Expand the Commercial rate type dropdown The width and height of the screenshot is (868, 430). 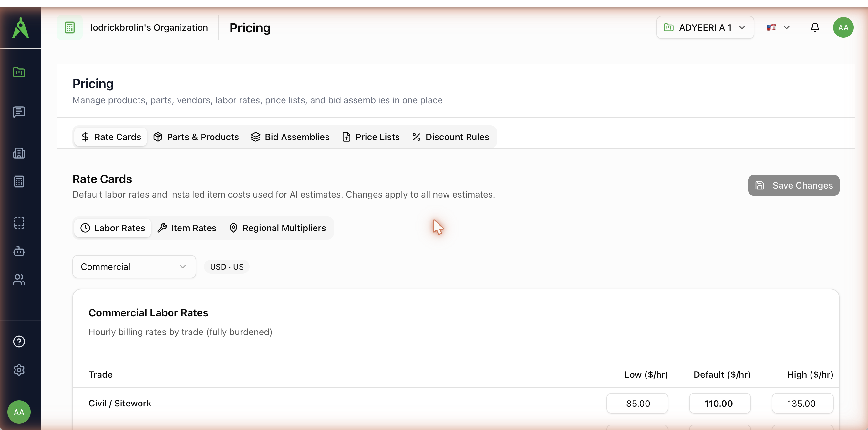[x=134, y=267]
